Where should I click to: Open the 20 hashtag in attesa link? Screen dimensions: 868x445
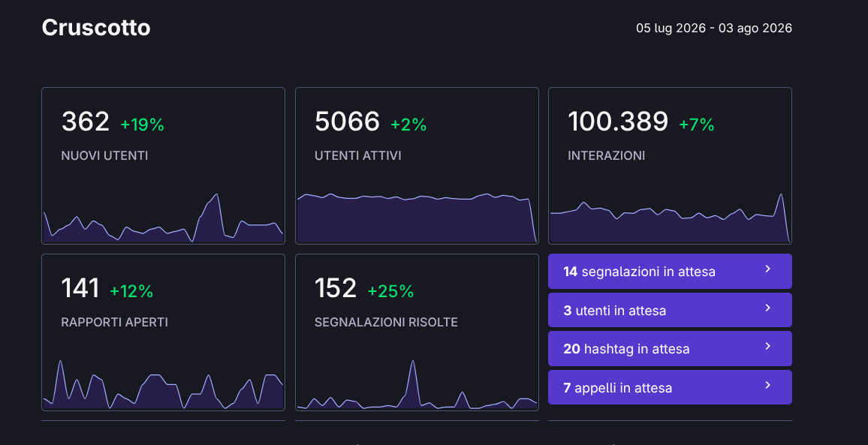[x=670, y=349]
